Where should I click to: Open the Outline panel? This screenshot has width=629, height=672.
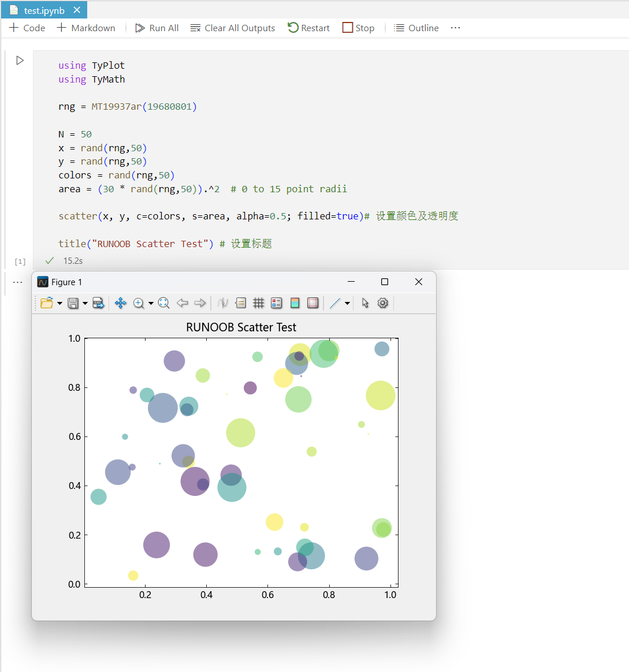(416, 28)
